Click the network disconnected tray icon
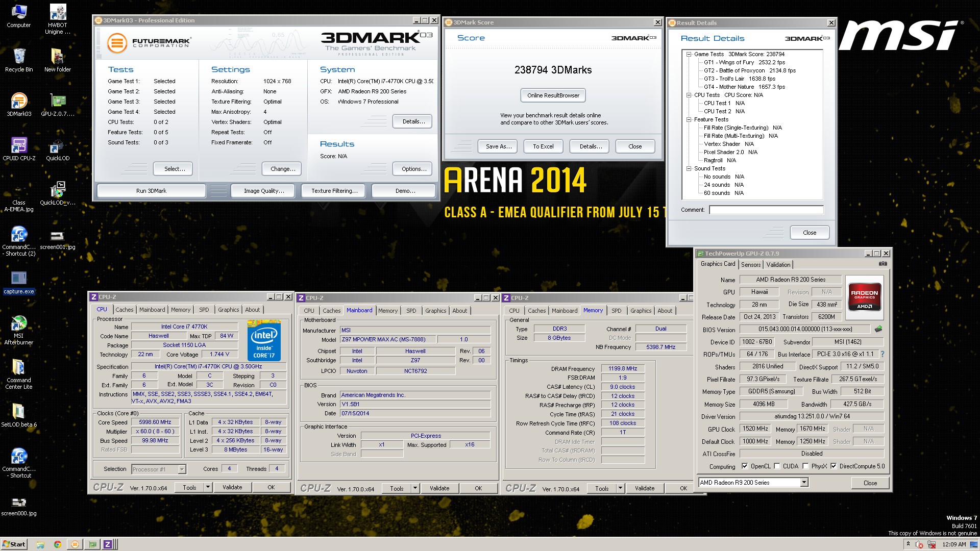980x551 pixels. [x=932, y=544]
